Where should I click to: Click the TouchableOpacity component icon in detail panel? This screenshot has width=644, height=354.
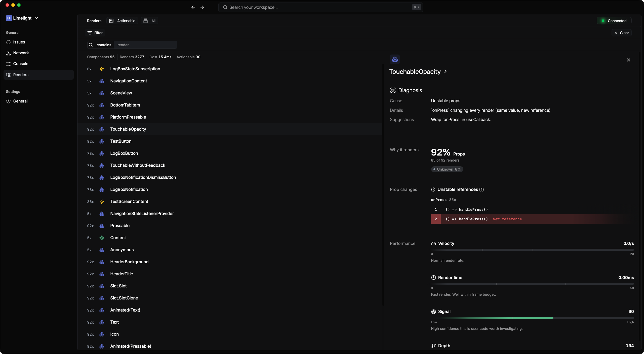click(395, 59)
